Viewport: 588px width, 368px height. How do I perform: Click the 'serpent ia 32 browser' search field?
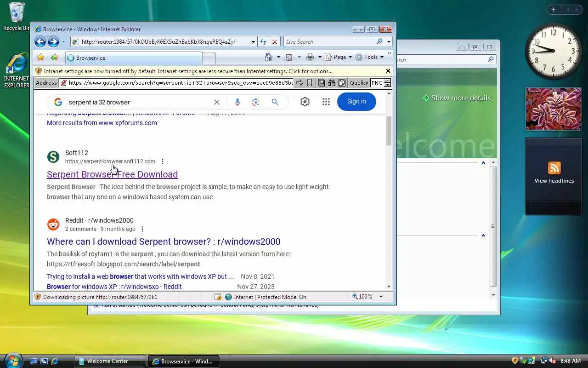coord(138,102)
